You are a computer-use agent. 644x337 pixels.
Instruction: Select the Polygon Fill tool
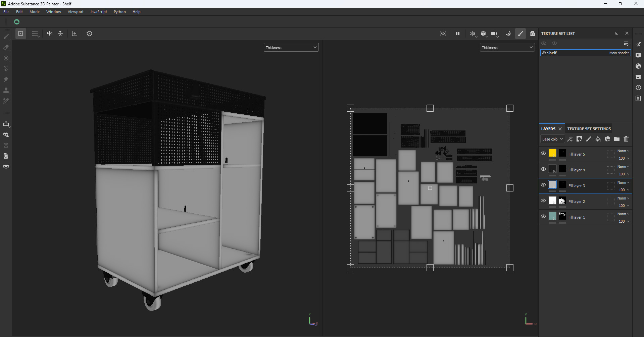point(6,69)
